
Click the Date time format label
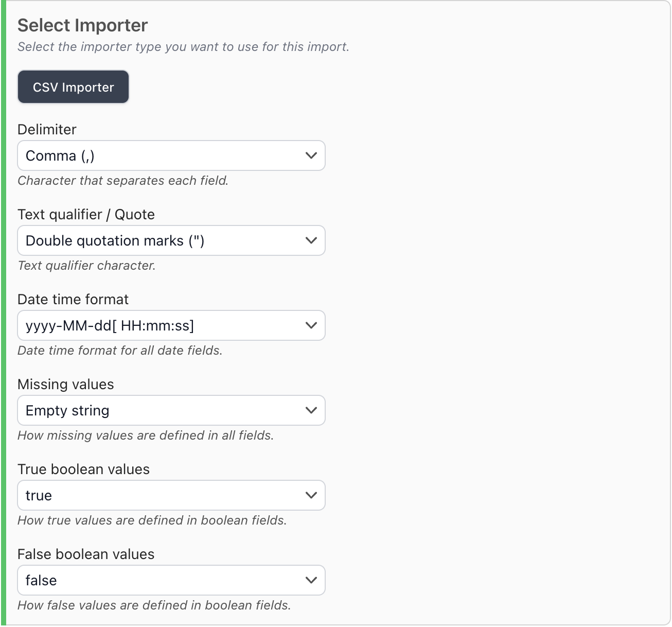coord(73,299)
